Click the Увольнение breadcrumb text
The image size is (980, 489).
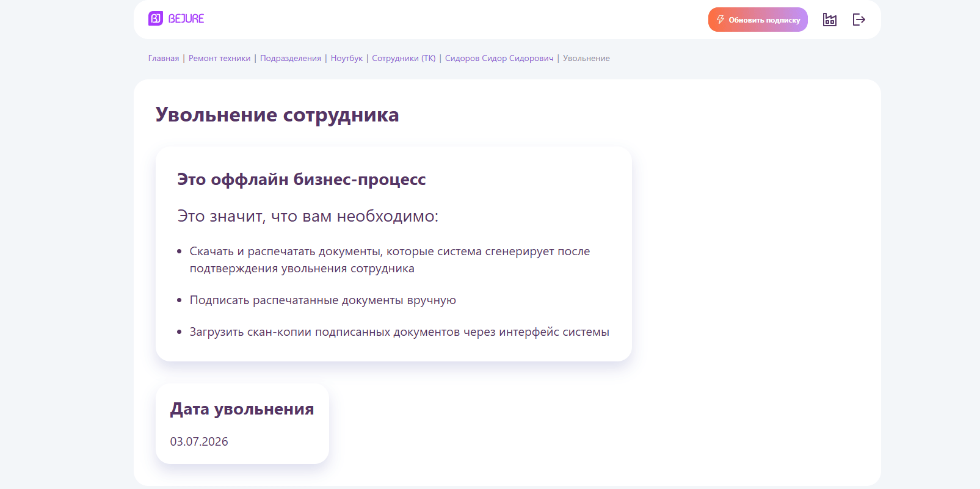pyautogui.click(x=586, y=59)
